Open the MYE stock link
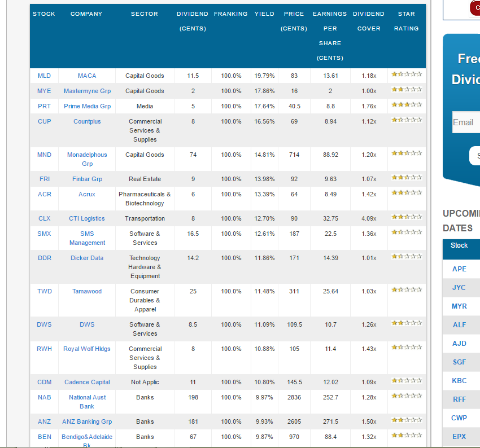 pyautogui.click(x=44, y=91)
